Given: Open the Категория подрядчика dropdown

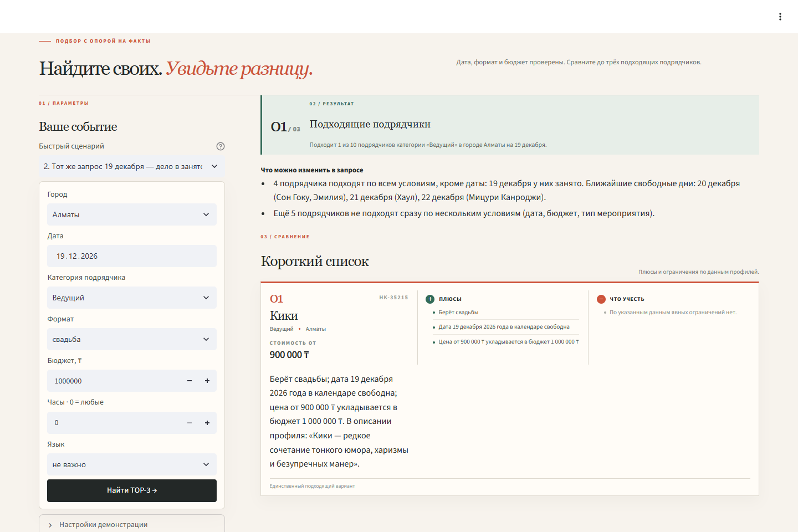Looking at the screenshot, I should tap(132, 298).
